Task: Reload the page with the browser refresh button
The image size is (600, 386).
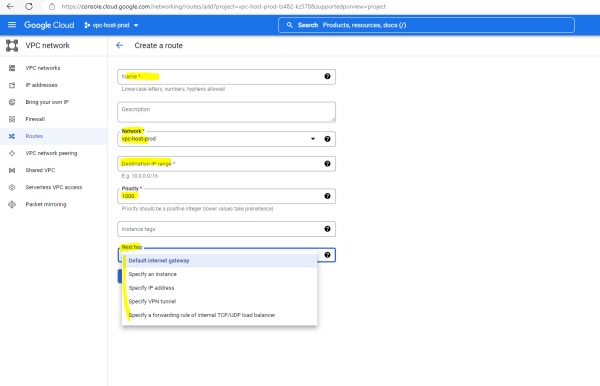Action: (x=29, y=7)
